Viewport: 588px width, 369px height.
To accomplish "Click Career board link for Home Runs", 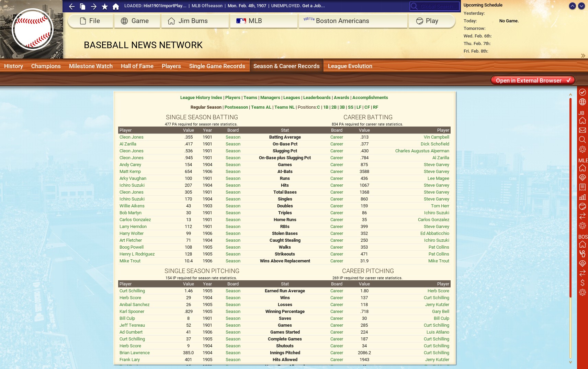I will tap(337, 220).
